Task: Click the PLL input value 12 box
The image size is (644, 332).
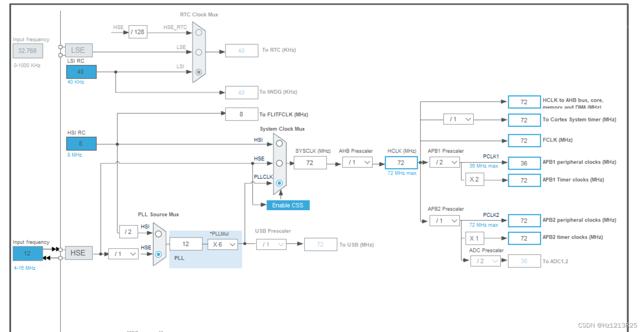Action: (x=186, y=244)
